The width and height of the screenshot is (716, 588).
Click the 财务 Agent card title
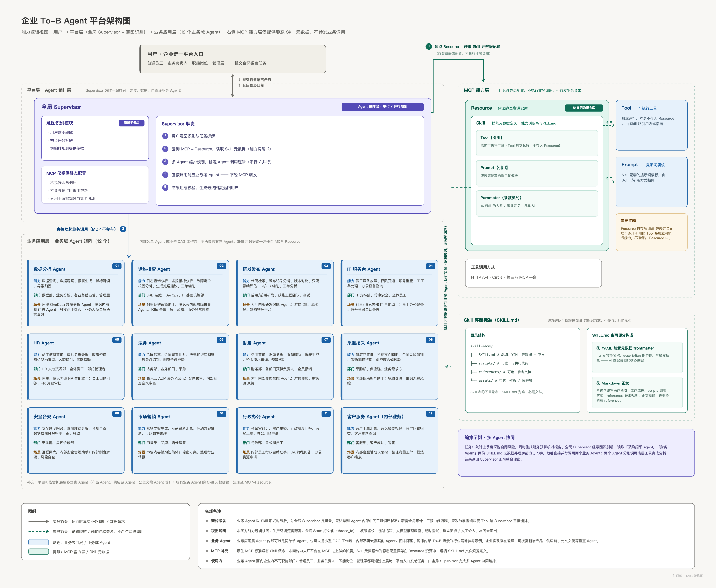click(x=254, y=343)
